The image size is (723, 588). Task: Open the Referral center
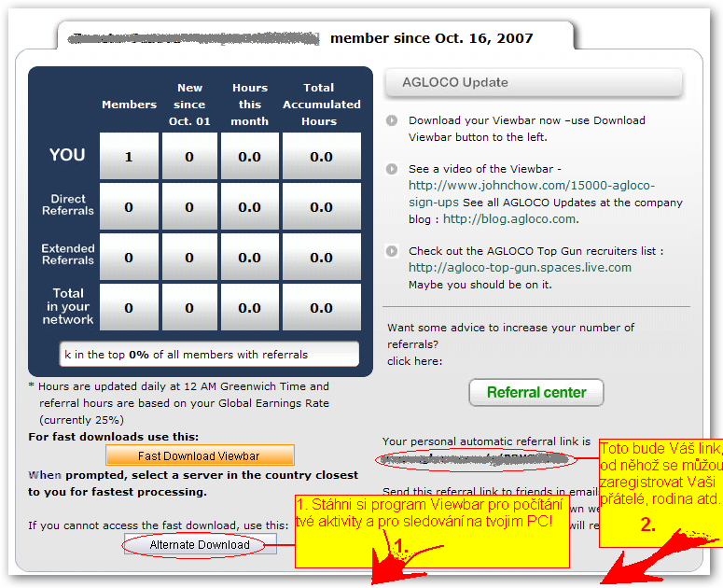536,392
